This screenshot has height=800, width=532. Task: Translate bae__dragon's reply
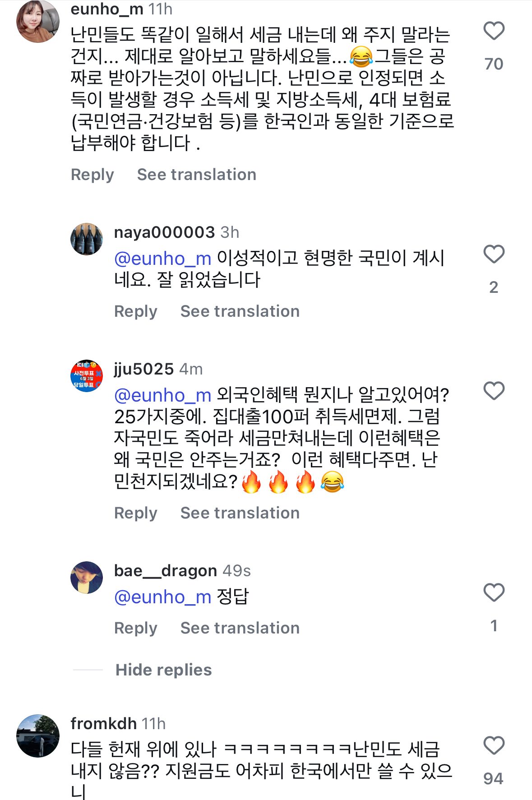(x=240, y=628)
